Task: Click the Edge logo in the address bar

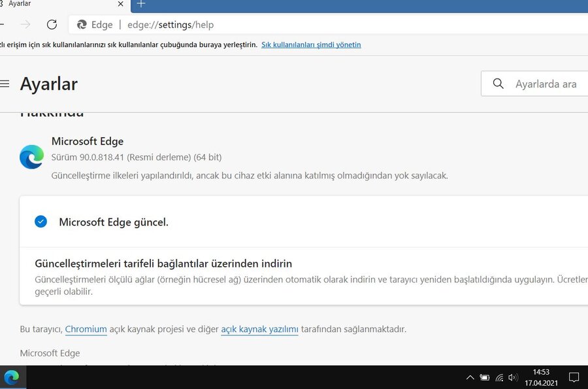Action: (x=82, y=25)
